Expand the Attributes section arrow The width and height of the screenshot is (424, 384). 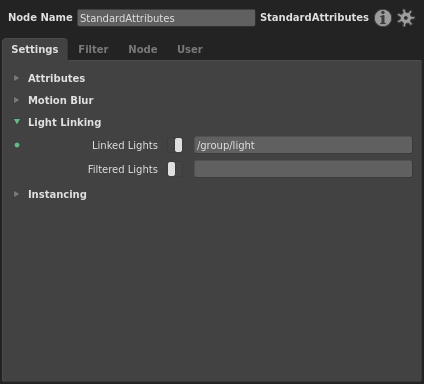[16, 78]
